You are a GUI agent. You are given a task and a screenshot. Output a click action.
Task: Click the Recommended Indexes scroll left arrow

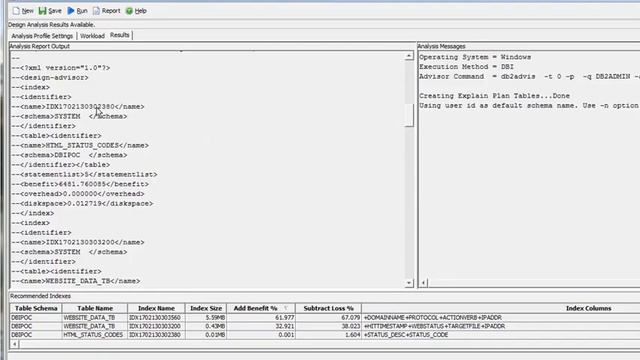tap(15, 344)
